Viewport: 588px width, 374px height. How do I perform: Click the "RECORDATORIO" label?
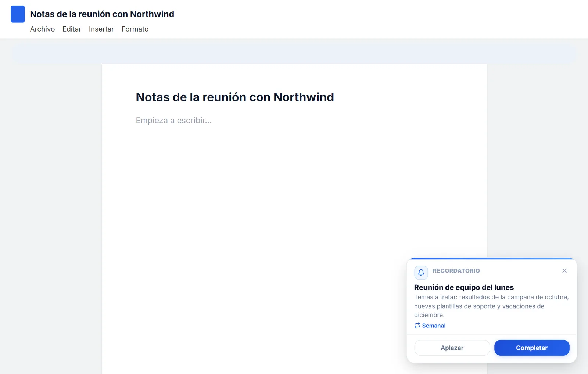pyautogui.click(x=456, y=271)
